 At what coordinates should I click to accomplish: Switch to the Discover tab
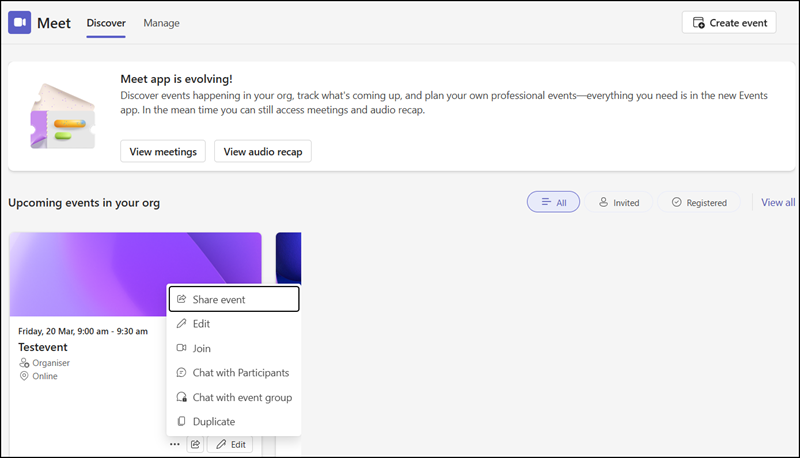click(x=106, y=22)
